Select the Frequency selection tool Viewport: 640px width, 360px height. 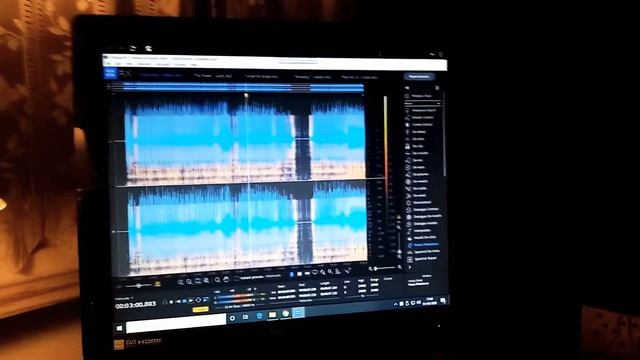[307, 273]
